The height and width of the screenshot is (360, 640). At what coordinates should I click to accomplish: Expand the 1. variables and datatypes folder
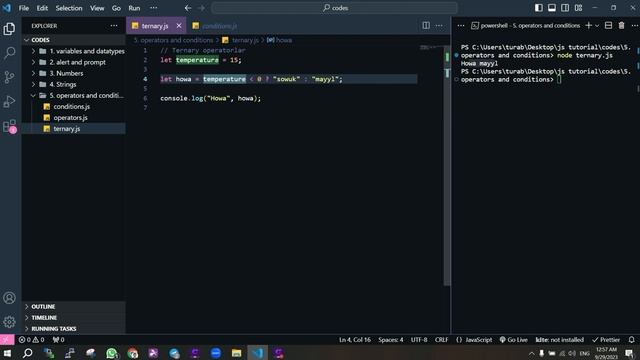tap(73, 51)
